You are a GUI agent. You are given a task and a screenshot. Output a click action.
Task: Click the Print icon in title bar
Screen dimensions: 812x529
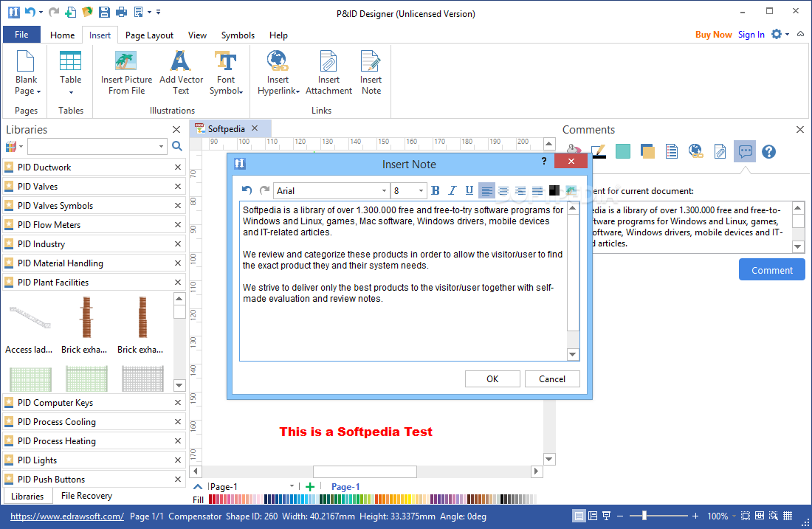pos(121,11)
